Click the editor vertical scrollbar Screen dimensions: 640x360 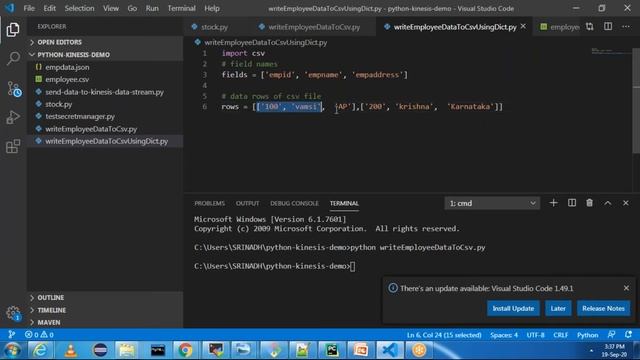(636, 101)
